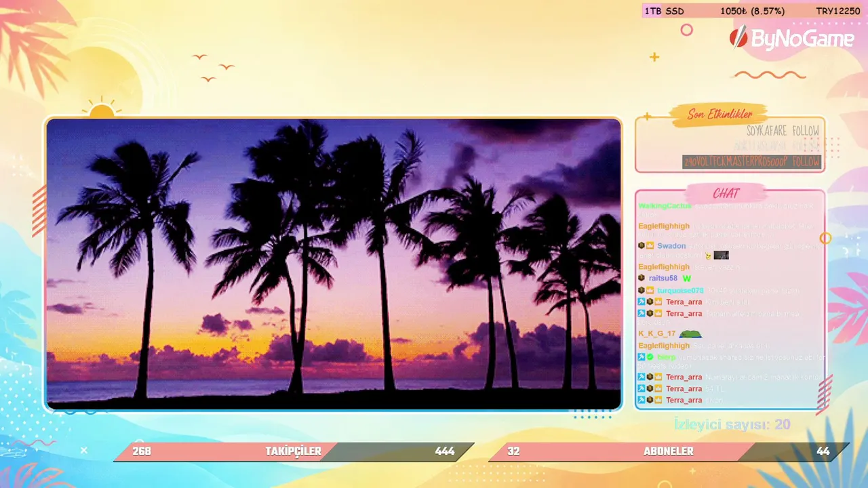The width and height of the screenshot is (868, 488).
Task: Click the crown badge beside turquoise078
Action: pos(650,290)
